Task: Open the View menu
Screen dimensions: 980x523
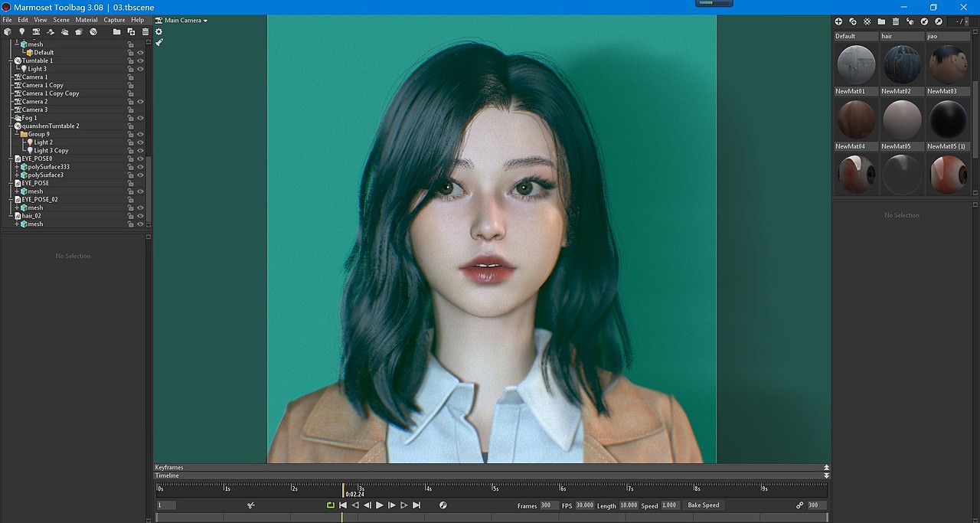Action: pos(41,20)
